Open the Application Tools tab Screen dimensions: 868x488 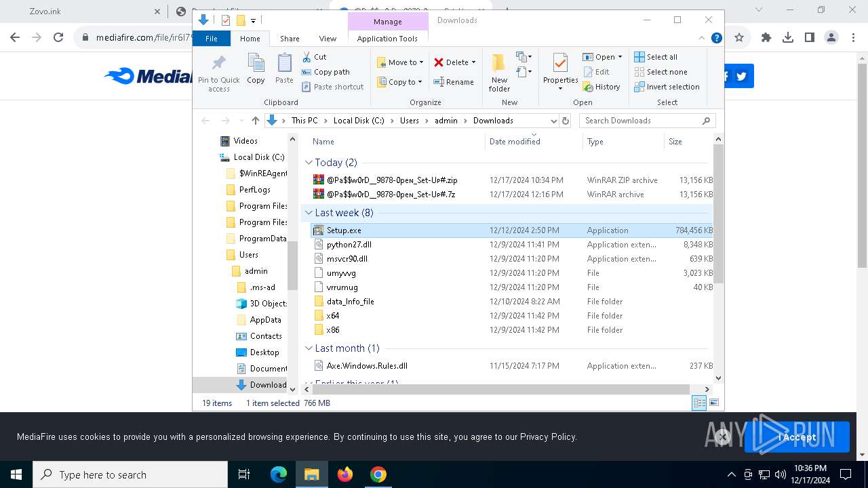[387, 39]
